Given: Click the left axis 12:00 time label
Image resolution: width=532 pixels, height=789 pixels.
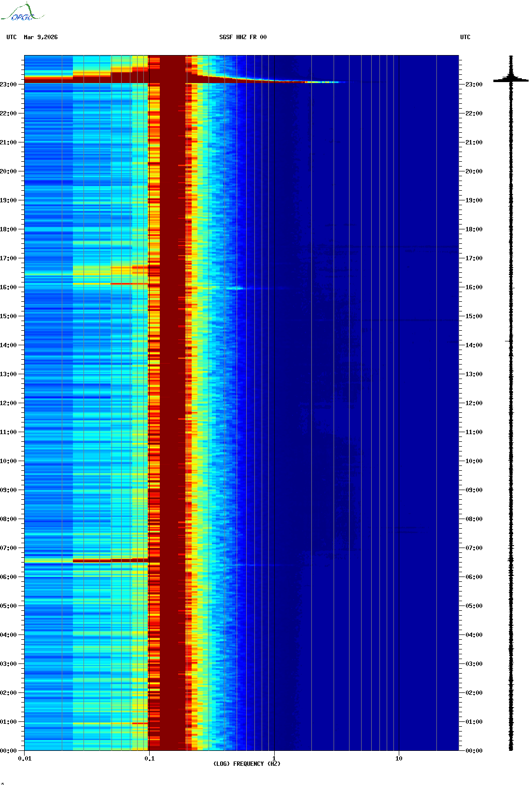Looking at the screenshot, I should (x=8, y=403).
